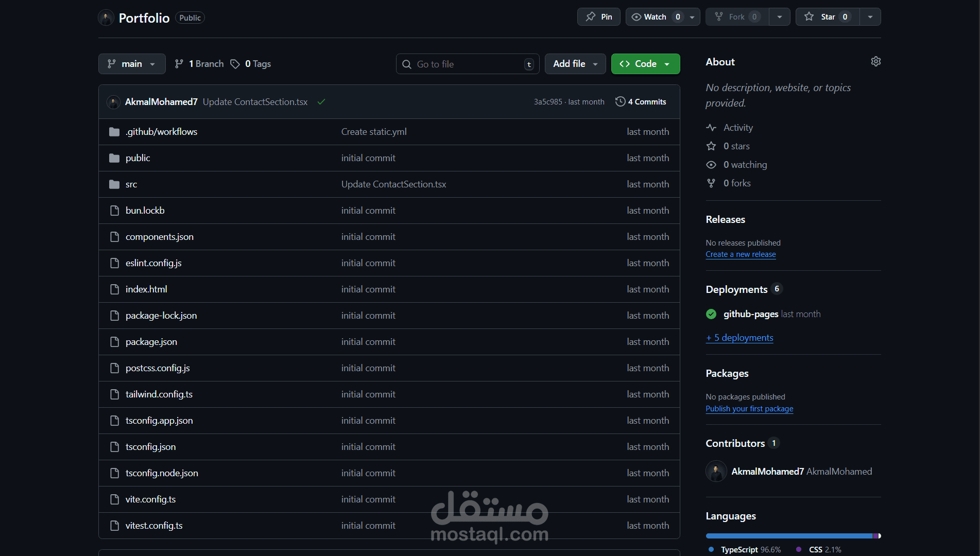The height and width of the screenshot is (556, 980).
Task: Click the eye icon beside 0 watching
Action: pos(711,165)
